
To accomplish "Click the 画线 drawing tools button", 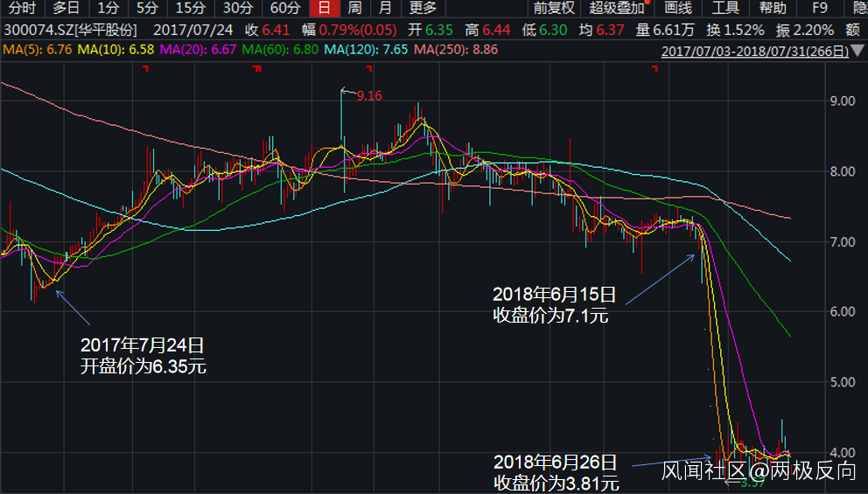I will coord(678,9).
